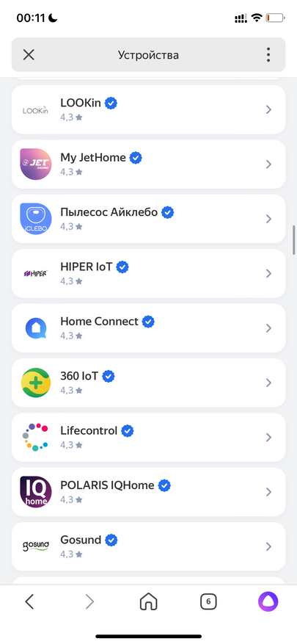Select the POLARIS IQ home icon
Screen dimensions: 297x644
click(x=36, y=491)
